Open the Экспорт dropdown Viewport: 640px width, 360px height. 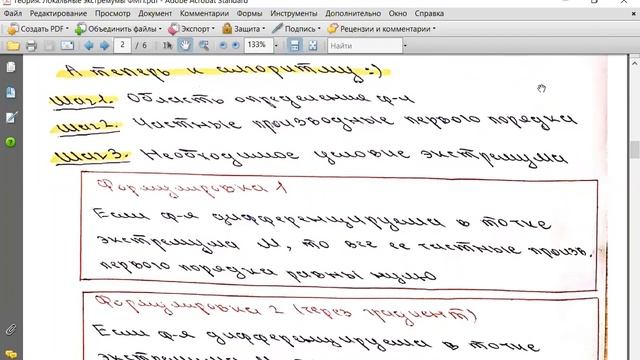tap(191, 29)
